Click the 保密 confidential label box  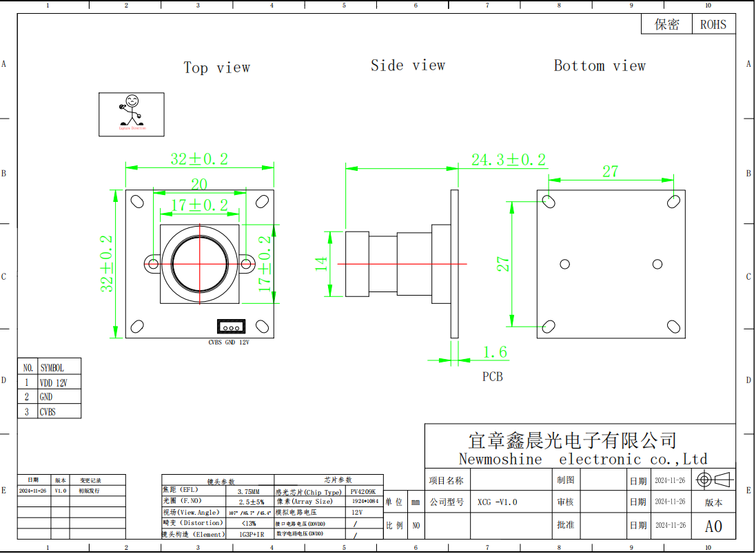point(666,24)
